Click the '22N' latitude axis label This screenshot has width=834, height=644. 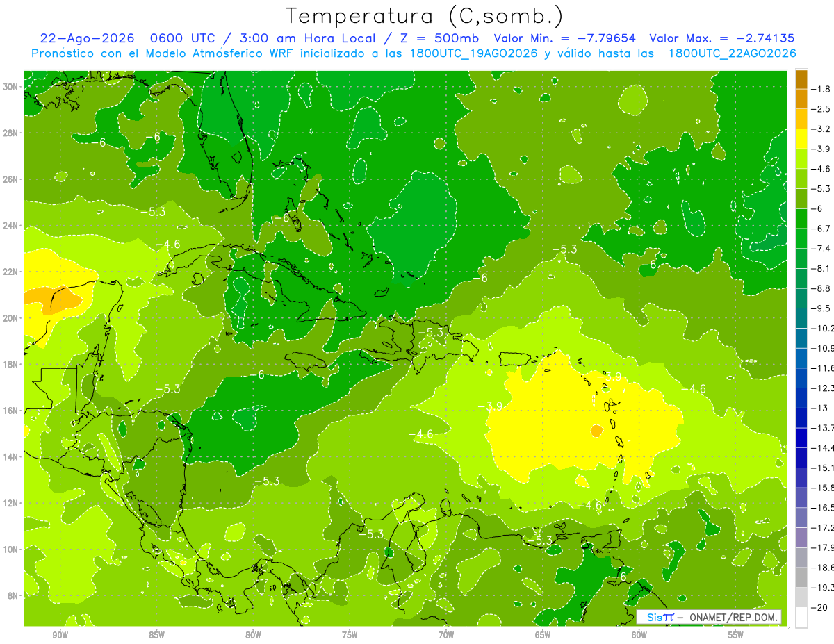point(11,272)
